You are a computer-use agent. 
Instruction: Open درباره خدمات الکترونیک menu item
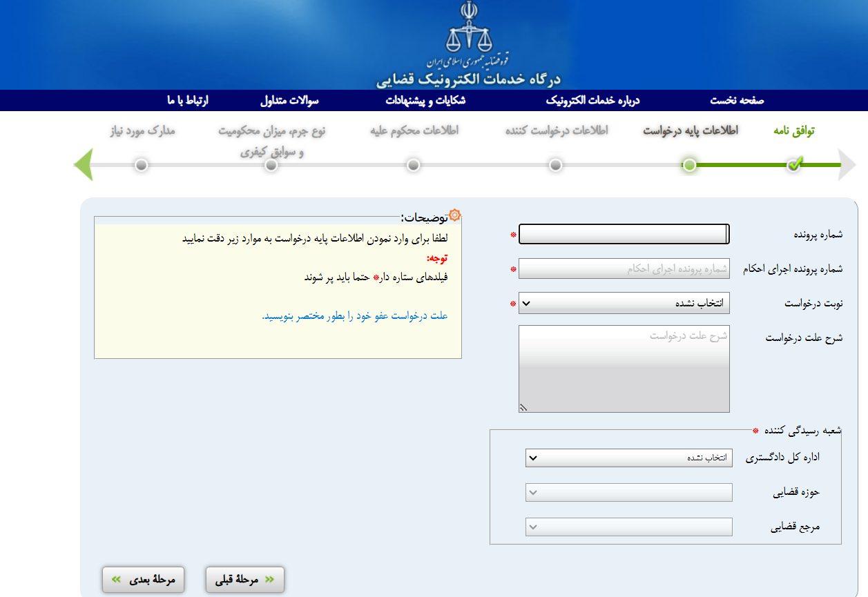592,101
